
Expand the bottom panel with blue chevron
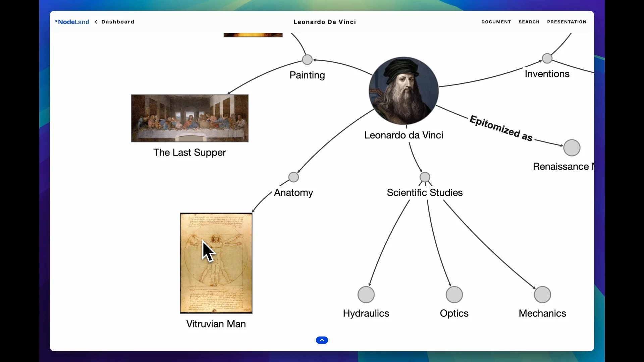pos(322,340)
